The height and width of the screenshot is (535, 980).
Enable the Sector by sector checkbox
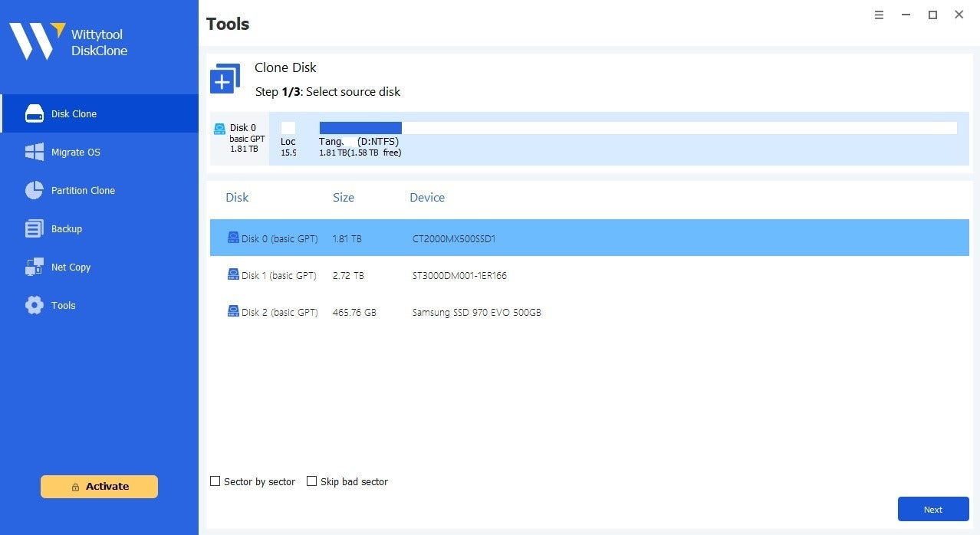215,481
